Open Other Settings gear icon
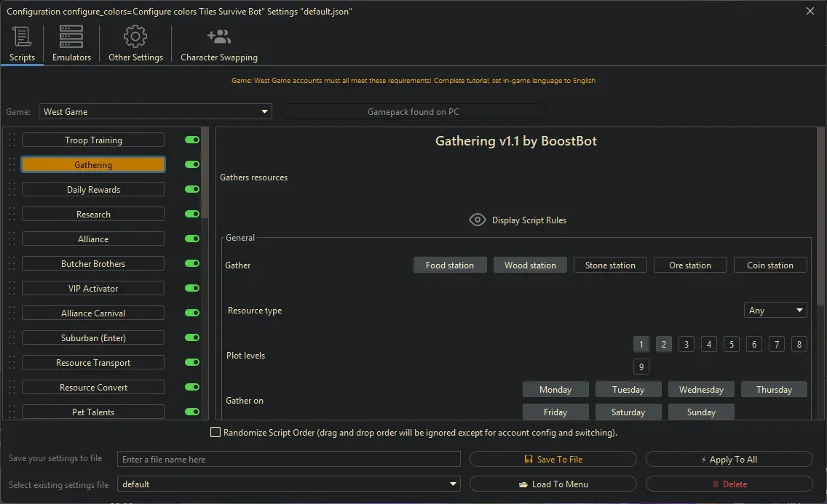The height and width of the screenshot is (504, 827). pyautogui.click(x=135, y=36)
